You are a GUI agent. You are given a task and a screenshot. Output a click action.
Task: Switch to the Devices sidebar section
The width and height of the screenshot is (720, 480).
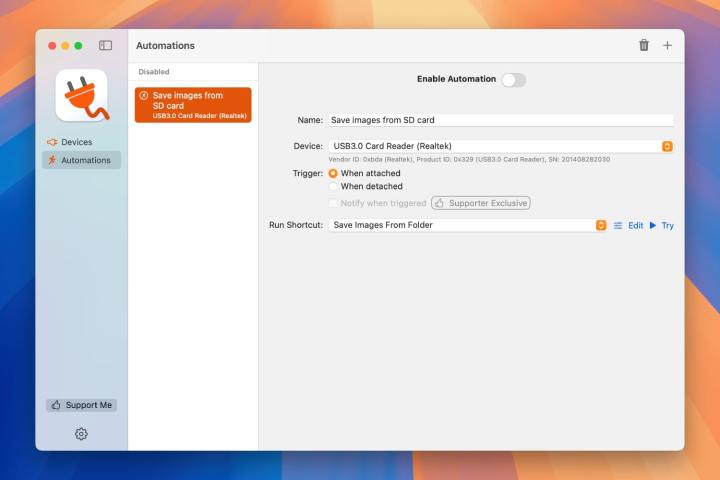pos(76,142)
